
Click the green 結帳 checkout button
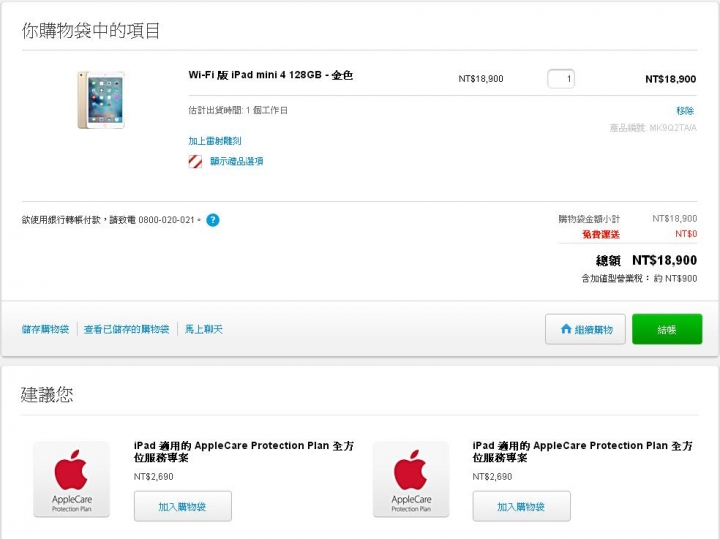[x=667, y=329]
